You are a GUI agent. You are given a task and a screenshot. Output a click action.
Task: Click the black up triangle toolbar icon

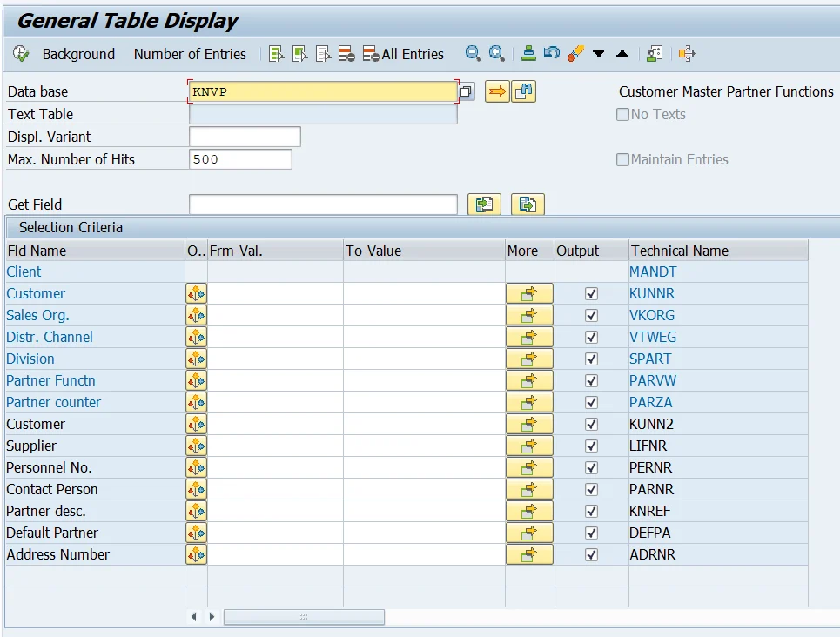pyautogui.click(x=622, y=53)
